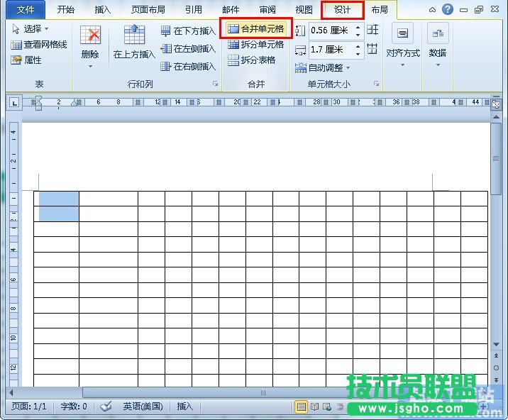Image resolution: width=508 pixels, height=420 pixels.
Task: Insert a column right with 在右侧插入
Action: click(x=188, y=67)
